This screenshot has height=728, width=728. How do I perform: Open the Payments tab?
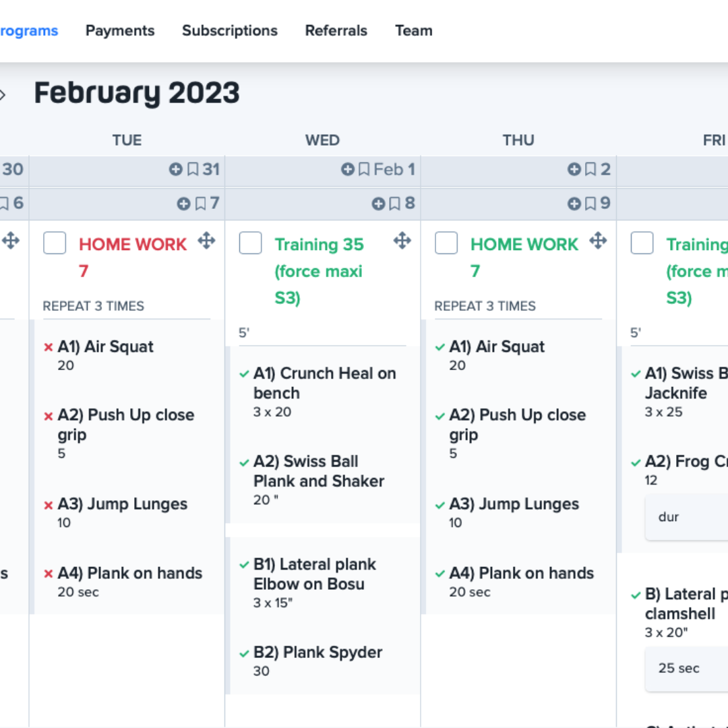click(x=120, y=31)
